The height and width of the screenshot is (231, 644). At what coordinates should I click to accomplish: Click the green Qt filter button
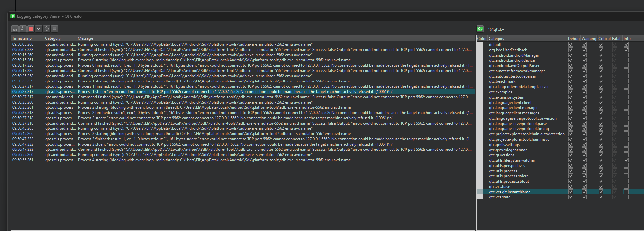[480, 29]
